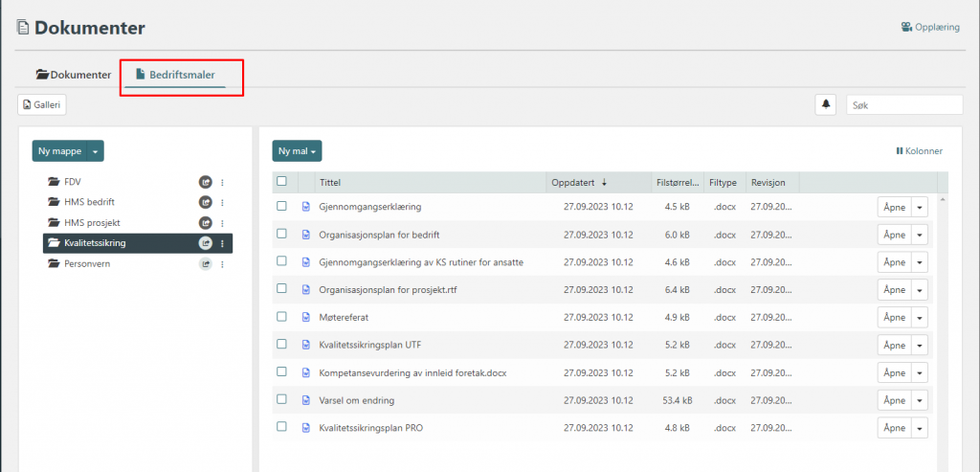The image size is (980, 472).
Task: Click the Søk search field
Action: [903, 105]
